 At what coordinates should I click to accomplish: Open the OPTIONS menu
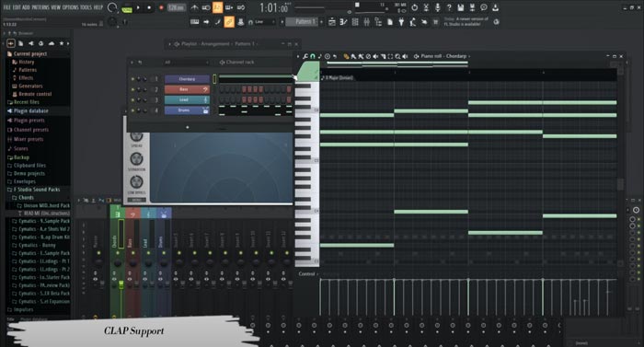coord(70,7)
